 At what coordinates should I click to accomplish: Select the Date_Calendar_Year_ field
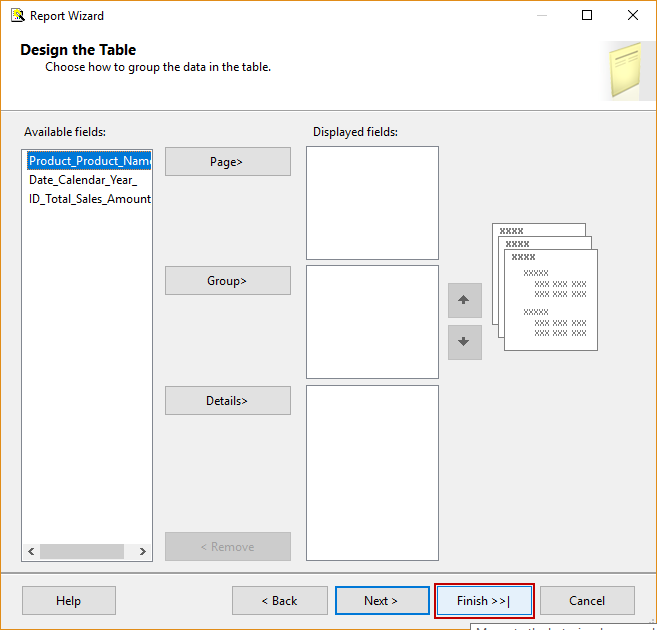point(83,180)
